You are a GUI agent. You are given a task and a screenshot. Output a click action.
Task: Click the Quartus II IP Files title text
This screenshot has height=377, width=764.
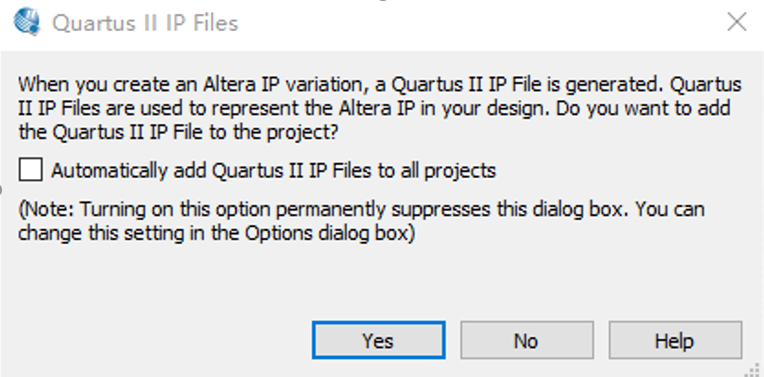(x=145, y=23)
